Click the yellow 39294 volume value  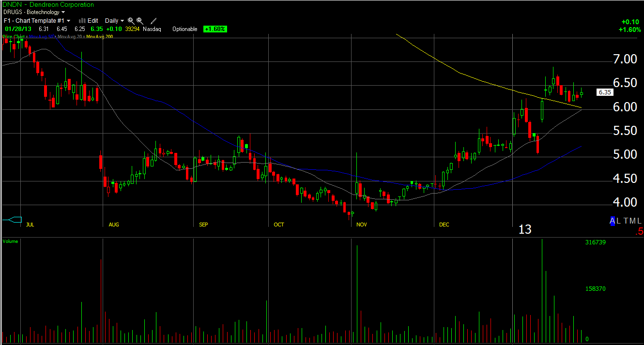(x=132, y=29)
